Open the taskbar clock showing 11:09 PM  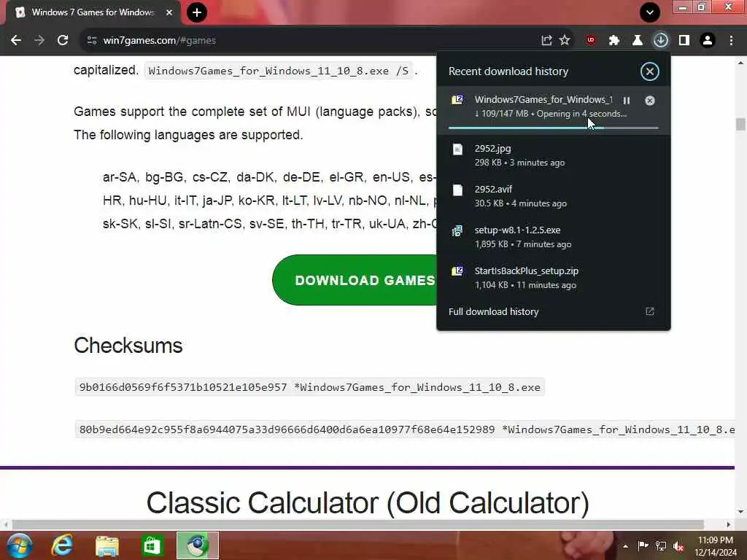pos(716,546)
